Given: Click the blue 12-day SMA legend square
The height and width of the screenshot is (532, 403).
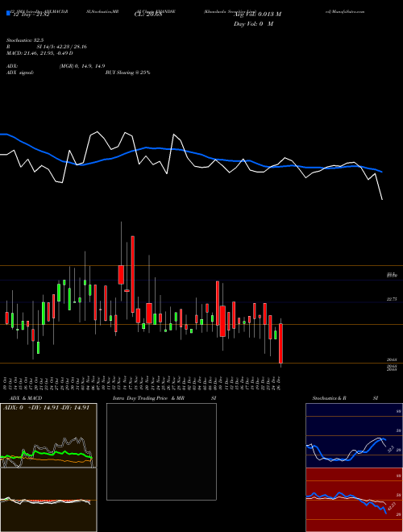Looking at the screenshot, I should point(8,13).
